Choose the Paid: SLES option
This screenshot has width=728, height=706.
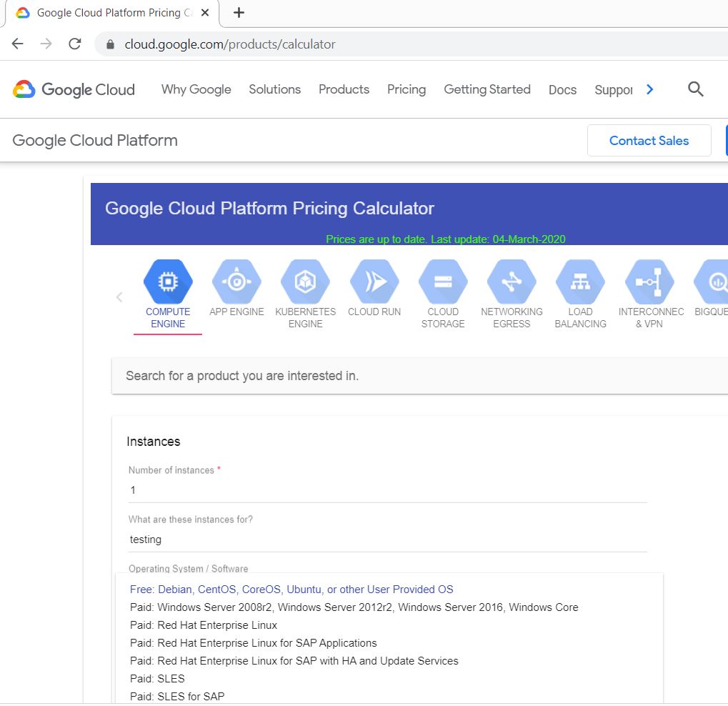[x=389, y=679]
